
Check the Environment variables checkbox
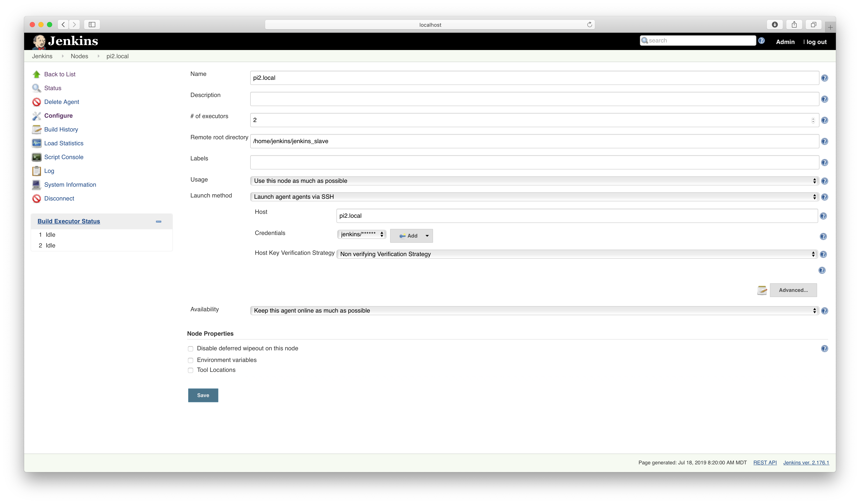[191, 360]
